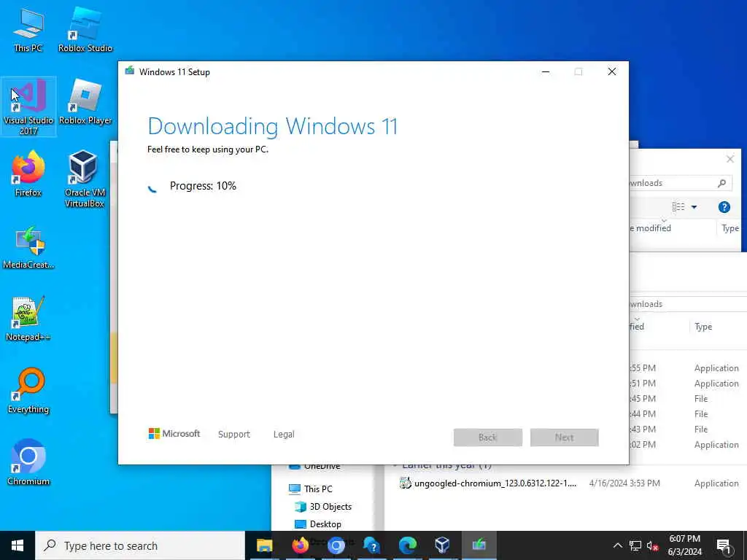Show hidden system tray icons

click(617, 545)
